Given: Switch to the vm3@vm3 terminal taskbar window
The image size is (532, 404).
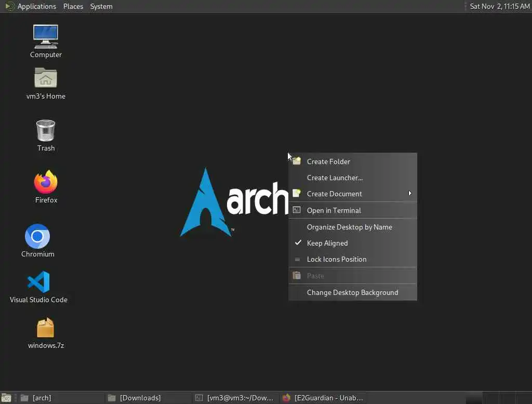Looking at the screenshot, I should point(235,398).
